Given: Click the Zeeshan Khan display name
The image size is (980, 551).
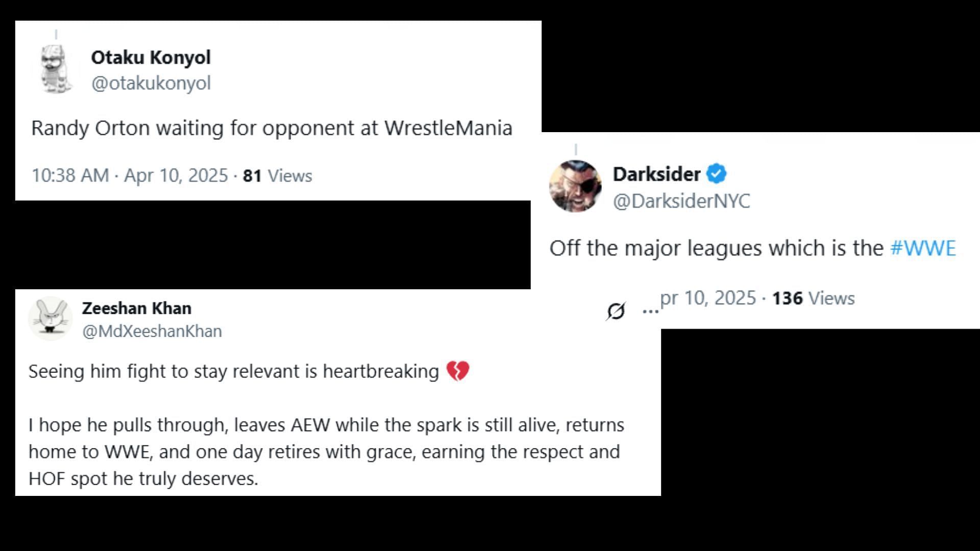Looking at the screenshot, I should [137, 308].
